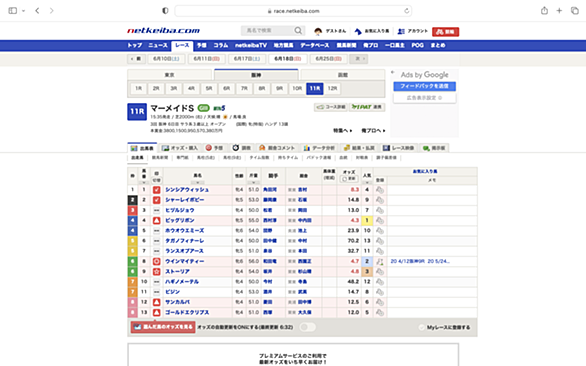The width and height of the screenshot is (586, 366).
Task: Click the search magnifier icon
Action: (x=298, y=31)
